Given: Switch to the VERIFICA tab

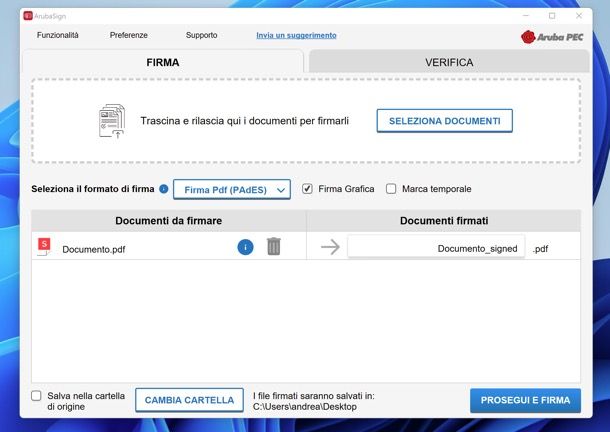Looking at the screenshot, I should click(x=449, y=62).
